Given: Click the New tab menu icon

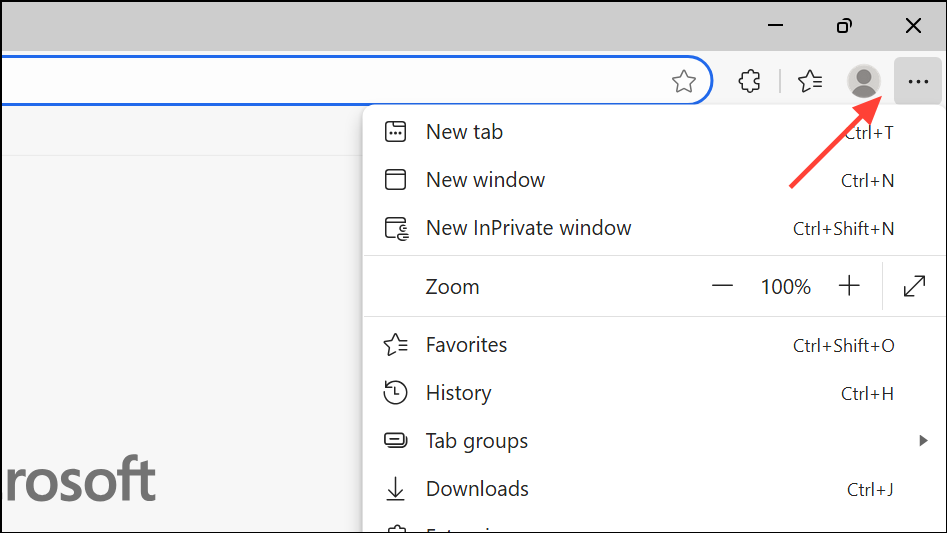Looking at the screenshot, I should pos(396,132).
